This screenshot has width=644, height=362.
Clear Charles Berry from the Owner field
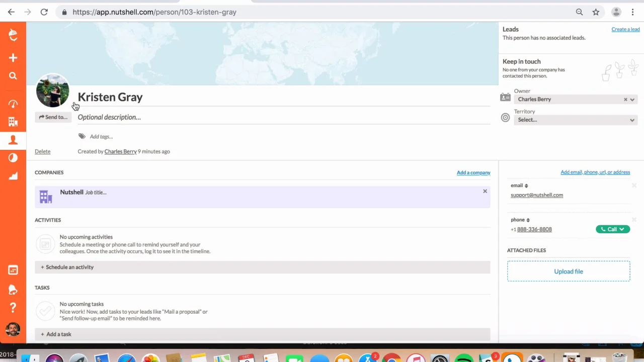tap(625, 100)
